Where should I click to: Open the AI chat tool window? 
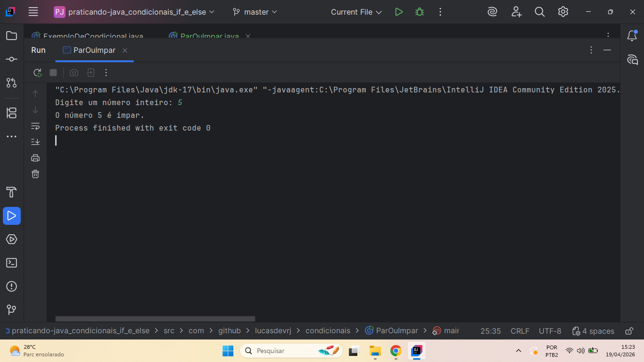(x=632, y=59)
